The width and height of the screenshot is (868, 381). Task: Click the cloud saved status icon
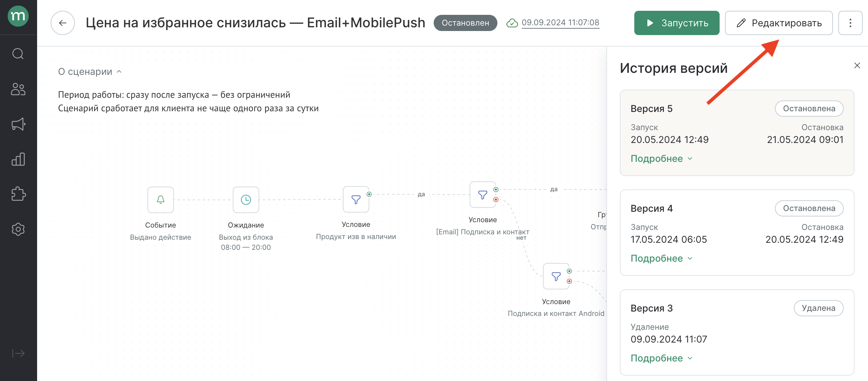(512, 23)
